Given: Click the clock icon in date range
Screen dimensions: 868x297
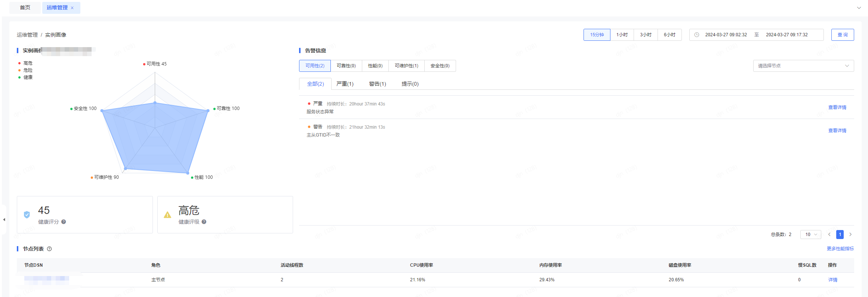Looking at the screenshot, I should (697, 35).
